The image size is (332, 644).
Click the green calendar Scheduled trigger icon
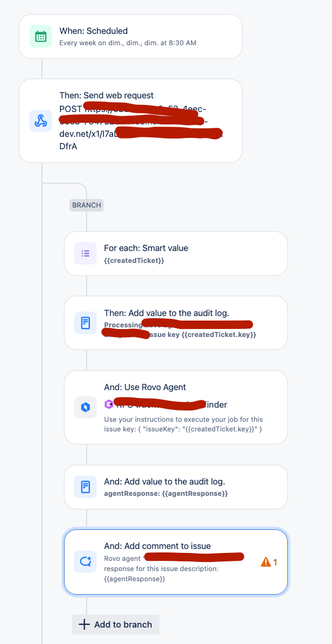pyautogui.click(x=41, y=36)
